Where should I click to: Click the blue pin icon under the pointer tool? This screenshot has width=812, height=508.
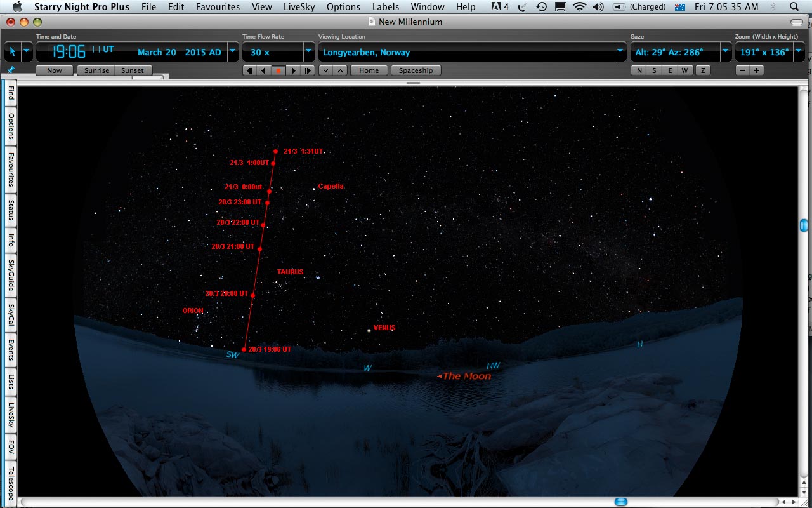[x=10, y=69]
